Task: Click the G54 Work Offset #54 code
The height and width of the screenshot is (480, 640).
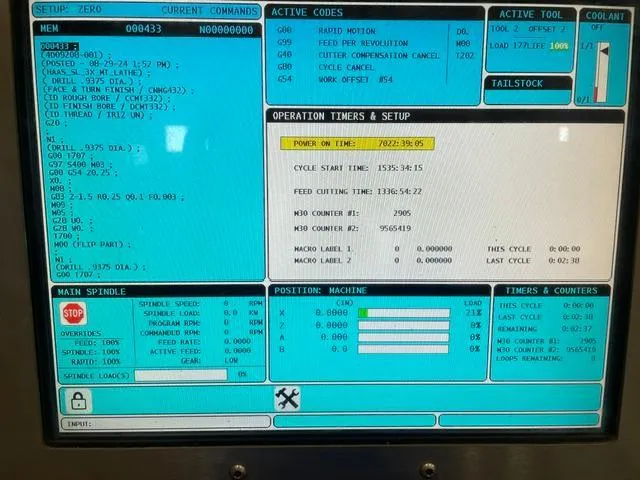Action: coord(335,79)
